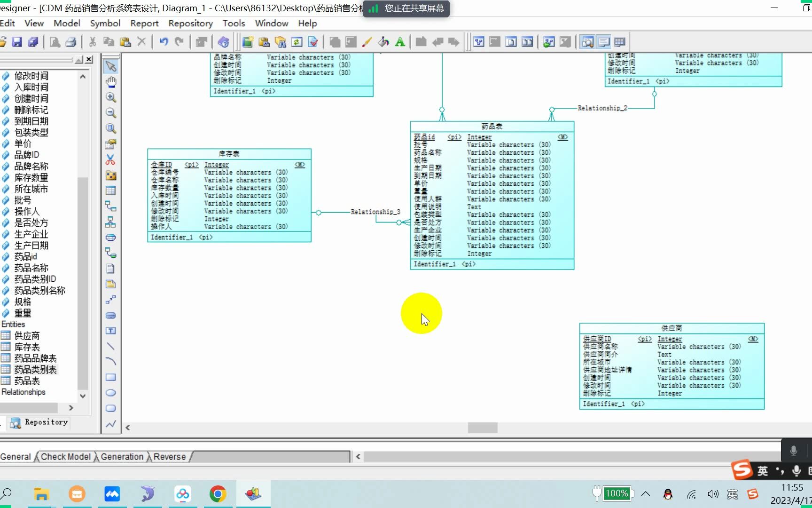Select the Text tool in palette
812x508 pixels.
(111, 331)
